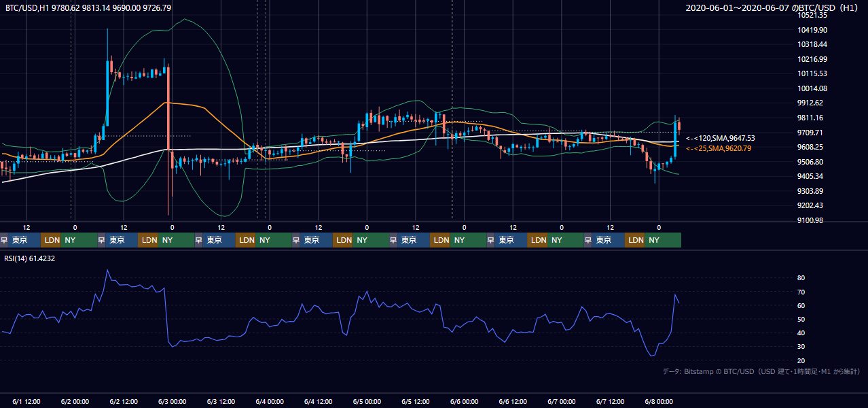Select the 6/8 00:00 time label
Screen dimensions: 868x408
(659, 402)
